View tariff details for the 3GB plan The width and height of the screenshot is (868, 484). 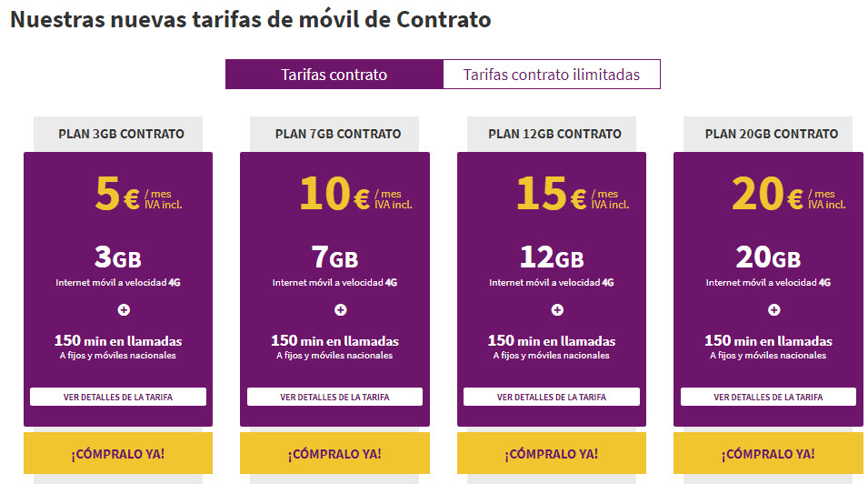[x=118, y=397]
